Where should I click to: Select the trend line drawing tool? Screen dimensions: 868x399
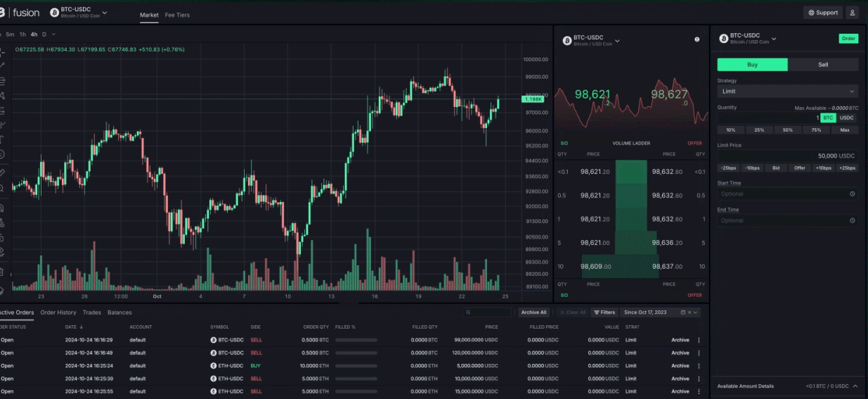pyautogui.click(x=2, y=65)
